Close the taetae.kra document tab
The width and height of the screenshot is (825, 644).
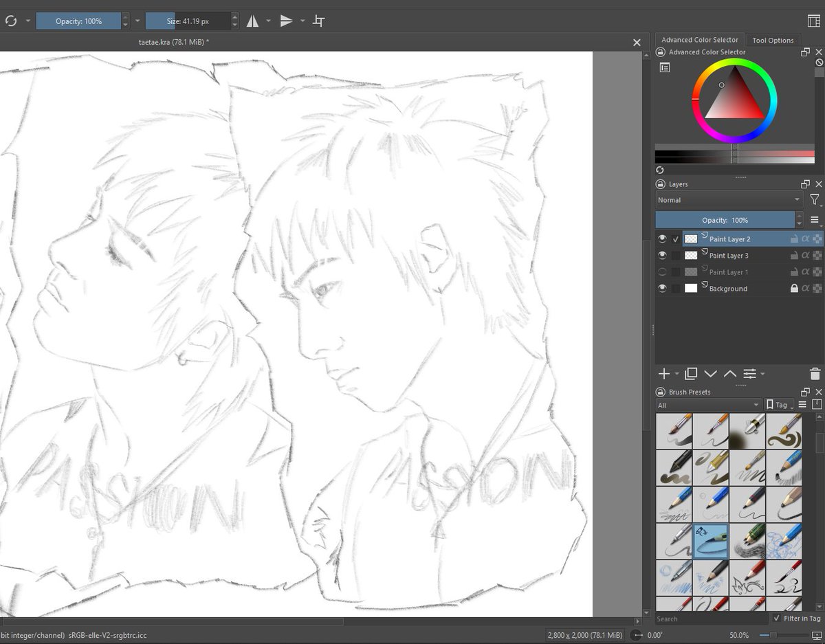click(x=637, y=43)
